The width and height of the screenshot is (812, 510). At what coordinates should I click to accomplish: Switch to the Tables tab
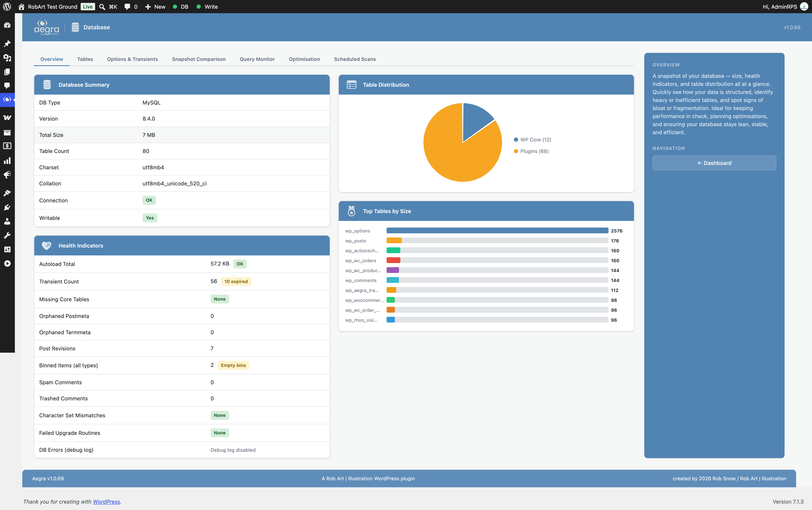coord(85,59)
